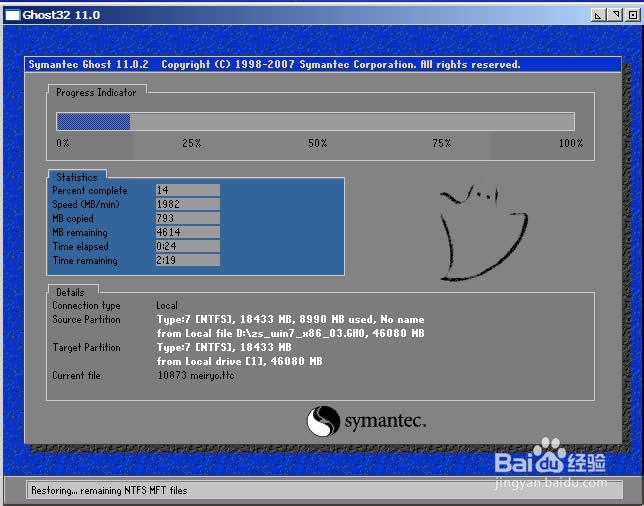Select the Details group label
Screen dimensions: 644x506
[70, 292]
